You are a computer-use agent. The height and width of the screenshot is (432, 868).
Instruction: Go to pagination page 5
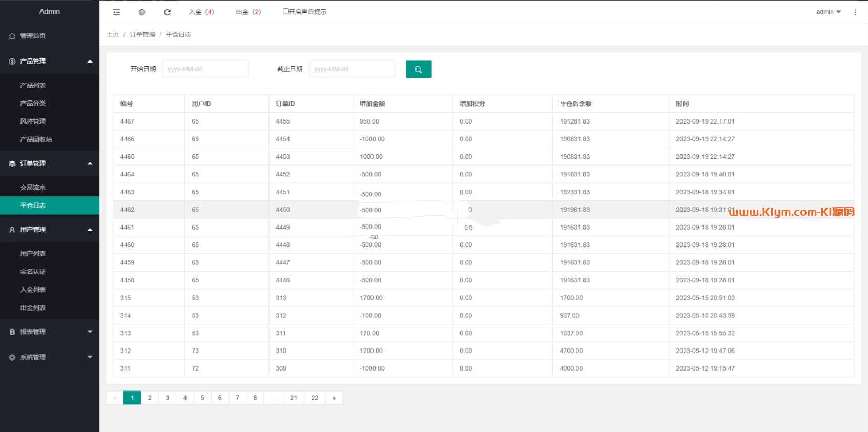coord(202,398)
